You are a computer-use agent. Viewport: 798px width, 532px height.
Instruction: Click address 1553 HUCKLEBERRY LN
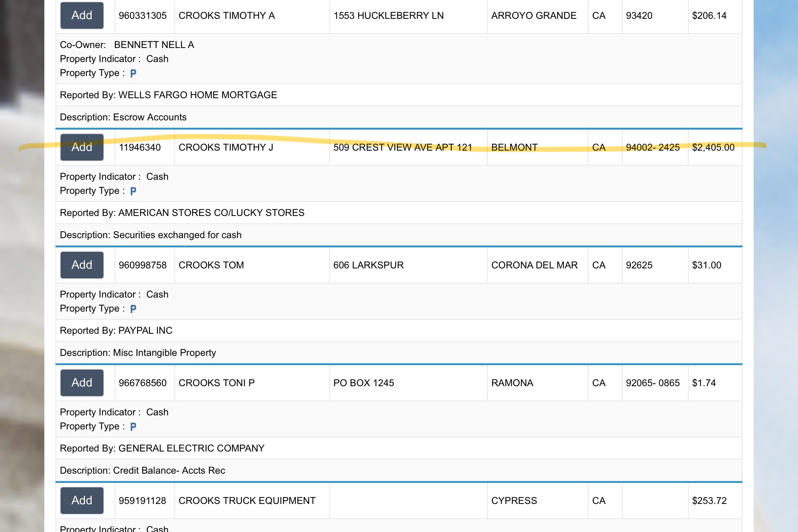pos(389,16)
